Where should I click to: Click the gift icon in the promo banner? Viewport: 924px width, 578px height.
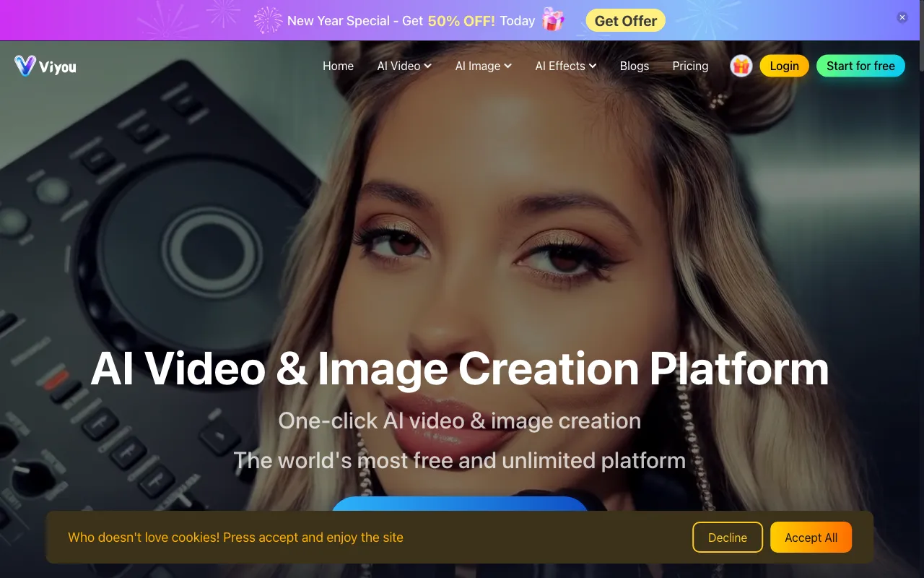point(553,20)
